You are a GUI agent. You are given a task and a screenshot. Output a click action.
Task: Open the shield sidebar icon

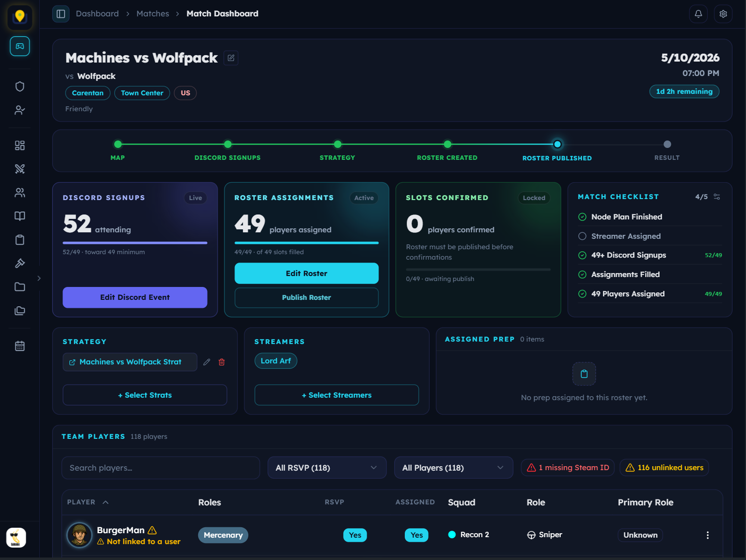click(20, 86)
